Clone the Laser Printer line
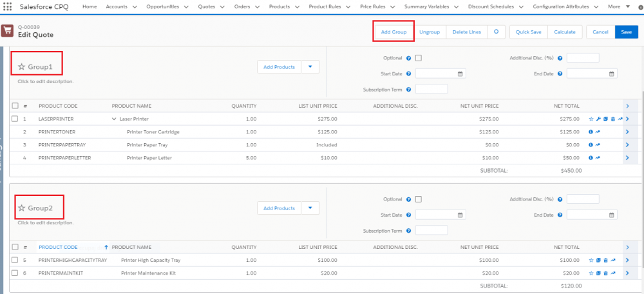Viewport: 644px width, 294px height. point(605,119)
